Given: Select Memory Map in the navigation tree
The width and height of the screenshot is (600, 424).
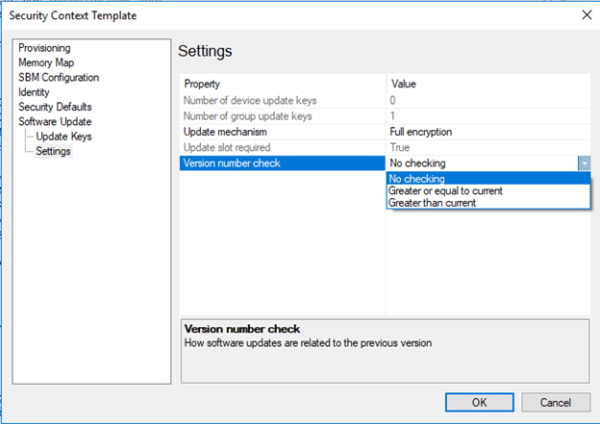Looking at the screenshot, I should (46, 62).
